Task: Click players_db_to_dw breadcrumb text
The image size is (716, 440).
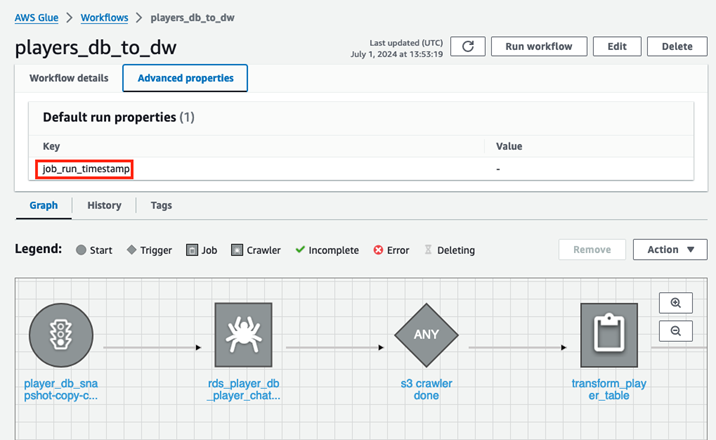Action: [x=193, y=18]
